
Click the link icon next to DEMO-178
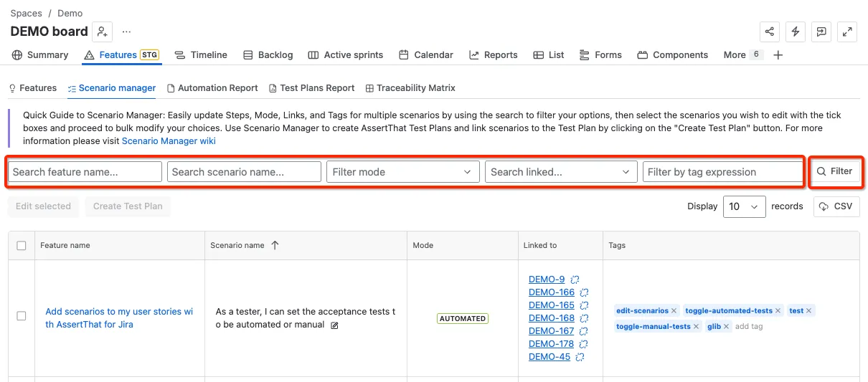(x=584, y=344)
